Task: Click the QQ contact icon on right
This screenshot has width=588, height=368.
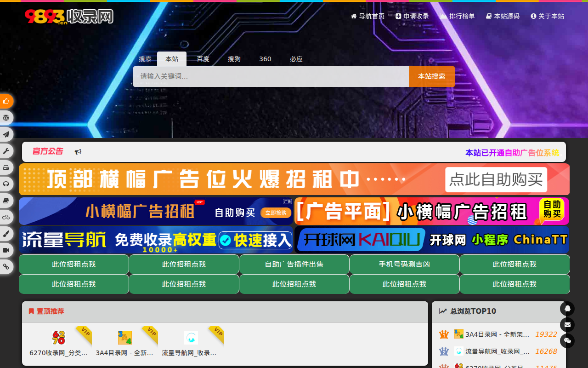Action: tap(567, 309)
